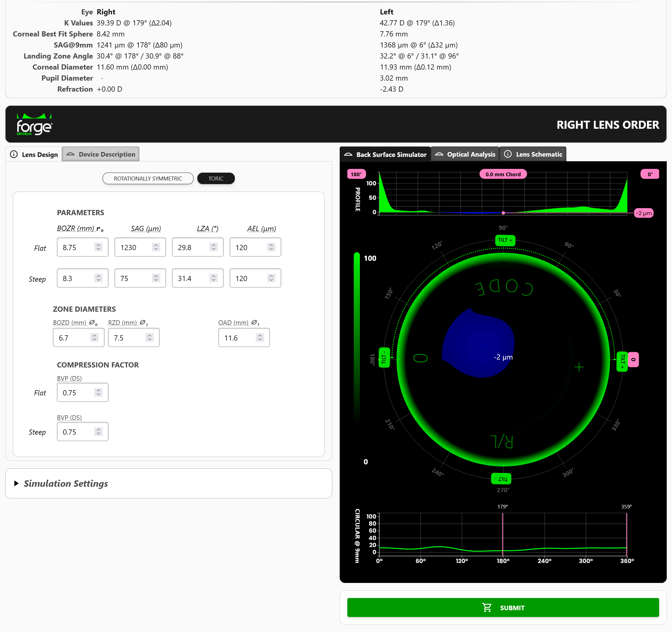The width and height of the screenshot is (672, 632).
Task: Click the Steep SAG 75 field
Action: [140, 278]
